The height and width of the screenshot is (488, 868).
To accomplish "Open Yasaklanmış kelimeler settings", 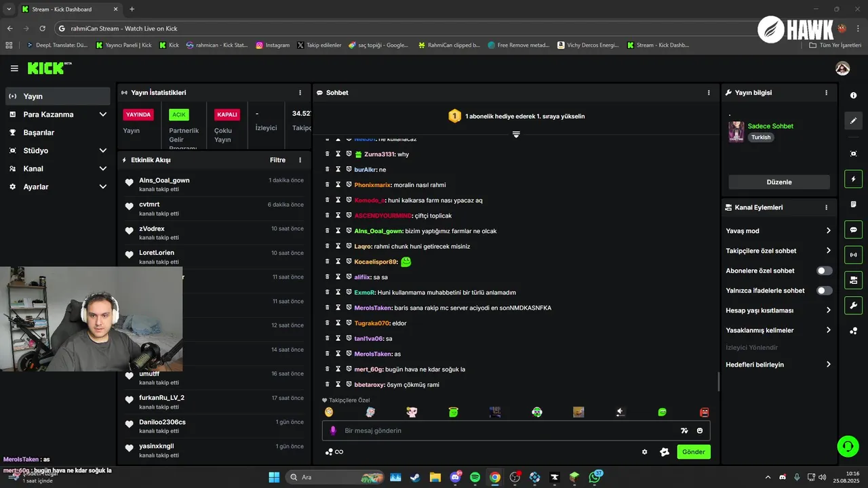I will (778, 330).
